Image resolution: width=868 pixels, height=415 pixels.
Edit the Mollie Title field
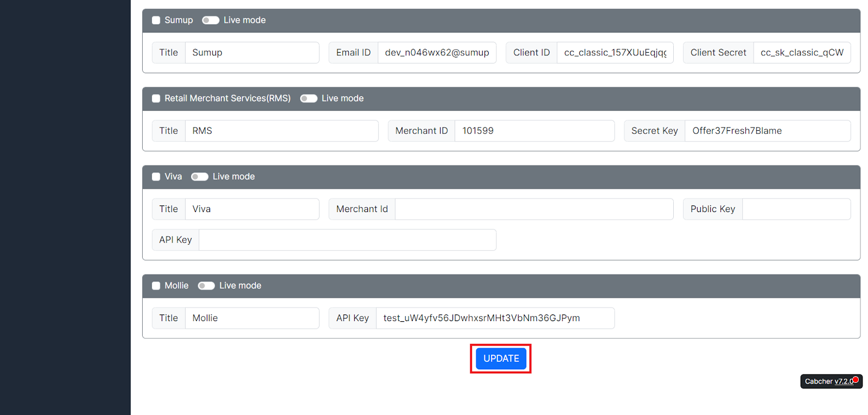252,318
